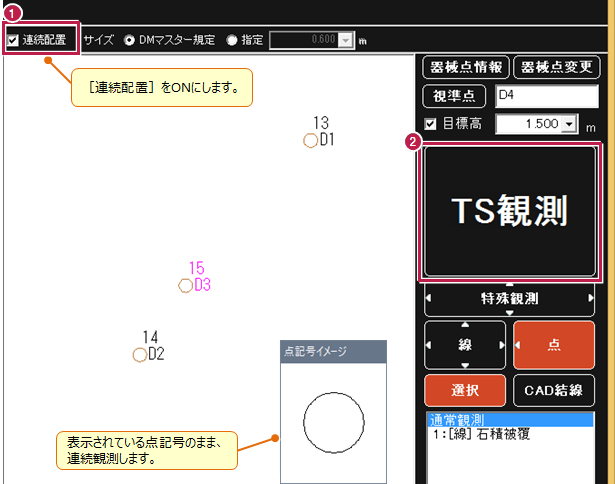Viewport: 615px width, 484px height.
Task: Click the orange 選択 button
Action: (465, 390)
